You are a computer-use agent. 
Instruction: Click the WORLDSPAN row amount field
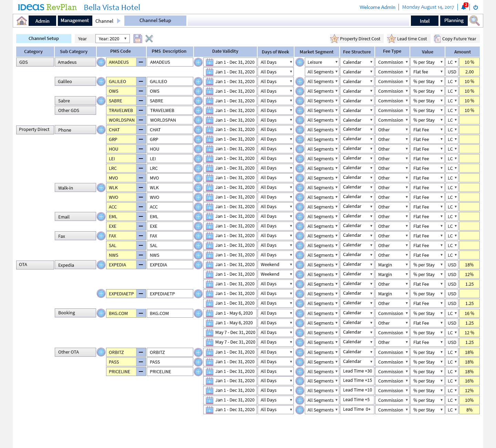pyautogui.click(x=469, y=120)
